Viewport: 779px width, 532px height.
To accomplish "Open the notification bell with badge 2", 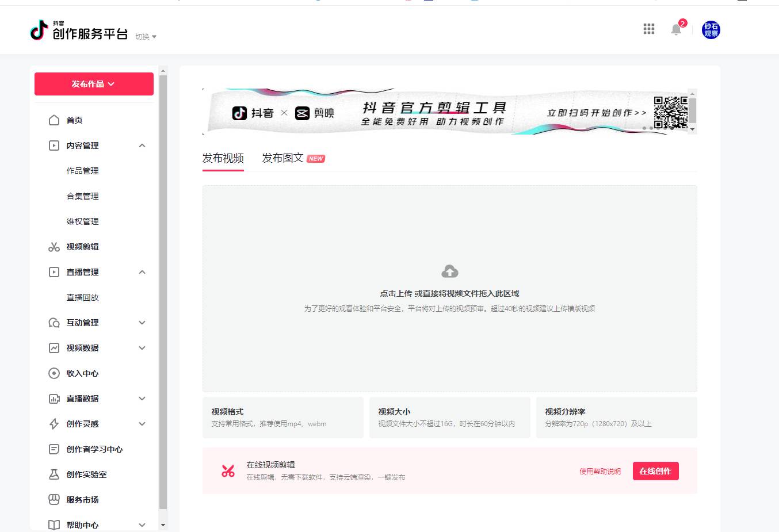I will 676,29.
